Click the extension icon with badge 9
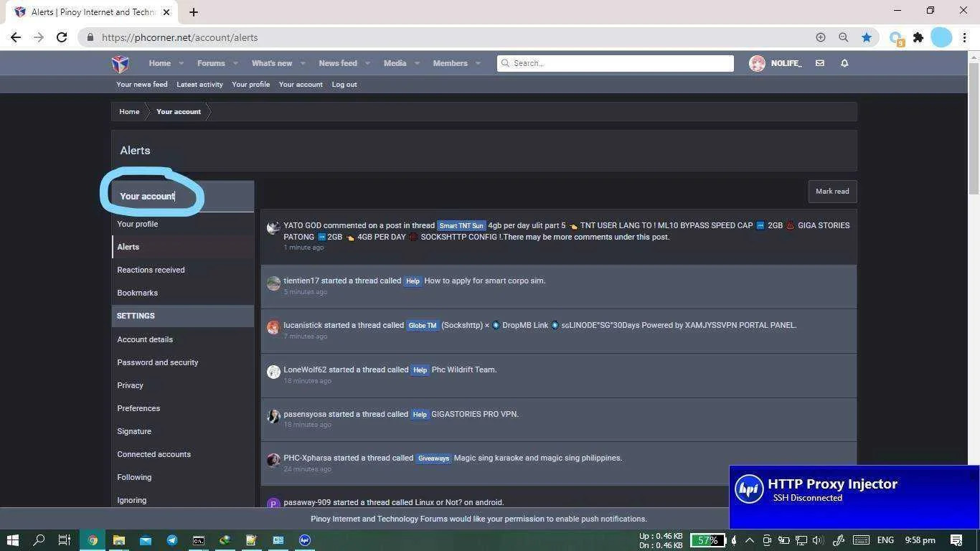The width and height of the screenshot is (980, 551). [x=895, y=38]
